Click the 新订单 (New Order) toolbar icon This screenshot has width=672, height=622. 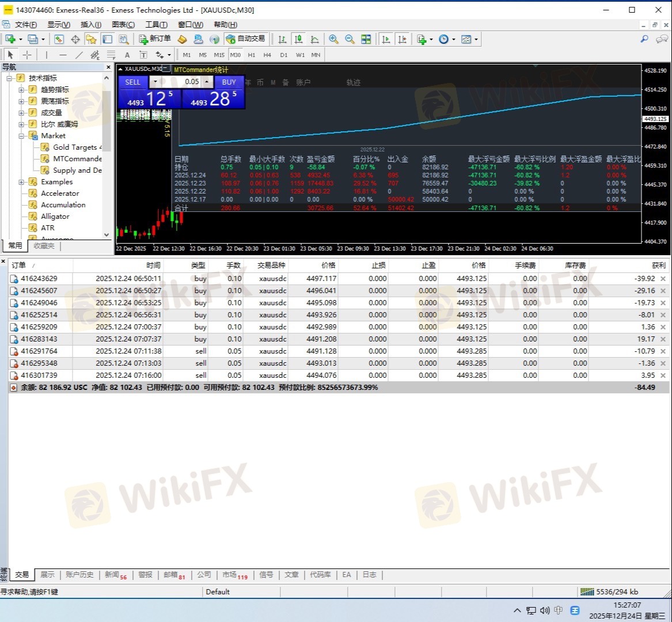(155, 39)
